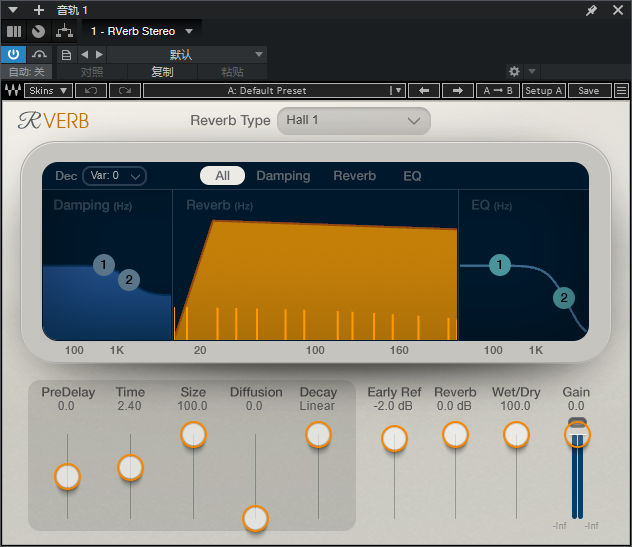Toggle the plugin power bypass button
Viewport: 632px width, 547px height.
(13, 54)
